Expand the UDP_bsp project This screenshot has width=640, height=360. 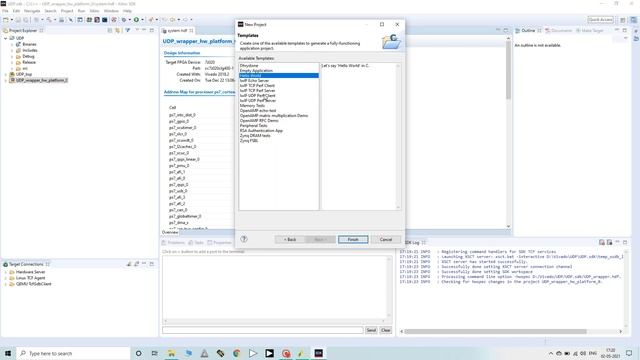pos(6,75)
